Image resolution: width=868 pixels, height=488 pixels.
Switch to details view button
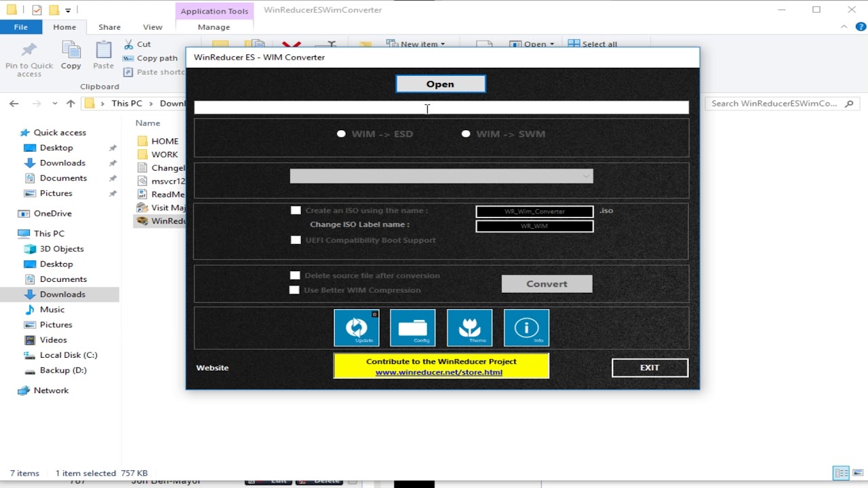coord(841,473)
